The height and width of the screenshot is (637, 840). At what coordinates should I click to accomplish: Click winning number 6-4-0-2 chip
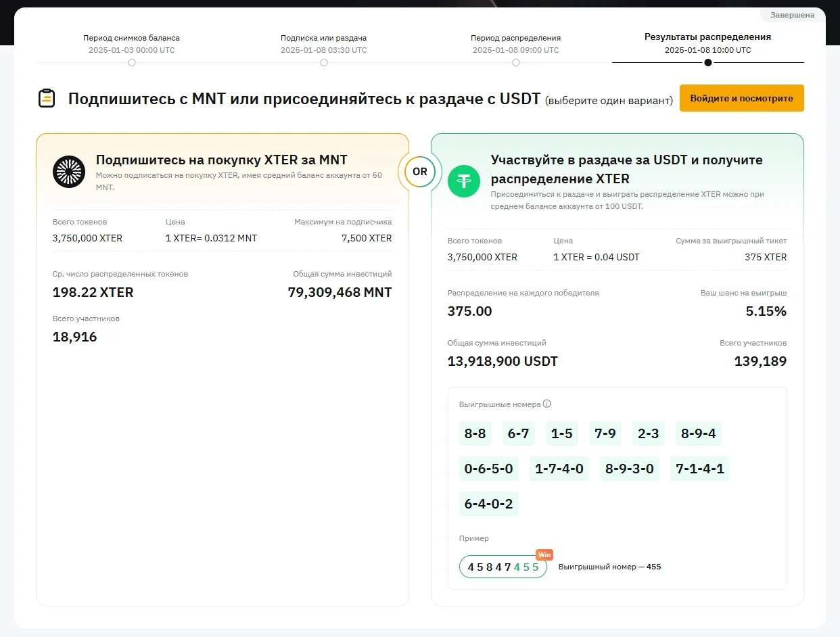coord(488,504)
